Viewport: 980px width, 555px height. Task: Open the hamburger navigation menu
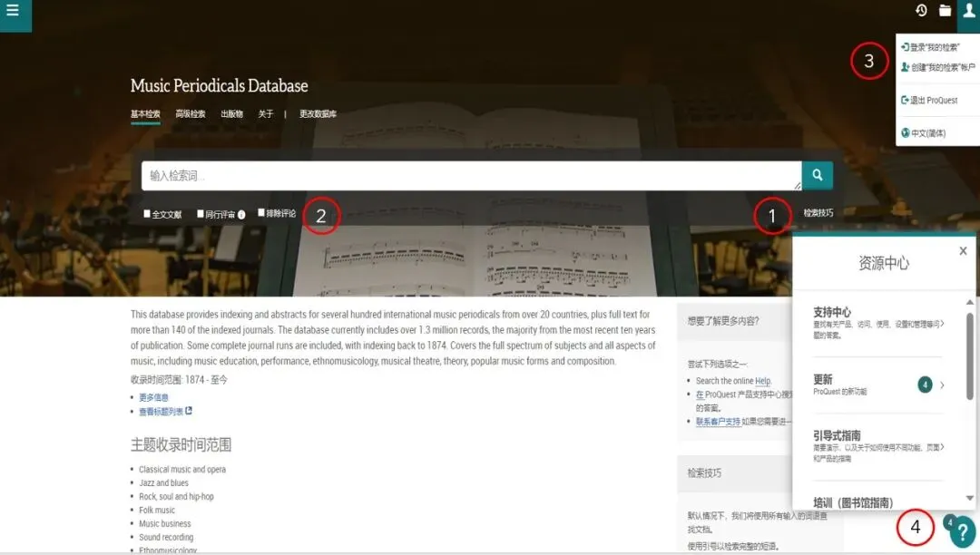click(x=13, y=11)
